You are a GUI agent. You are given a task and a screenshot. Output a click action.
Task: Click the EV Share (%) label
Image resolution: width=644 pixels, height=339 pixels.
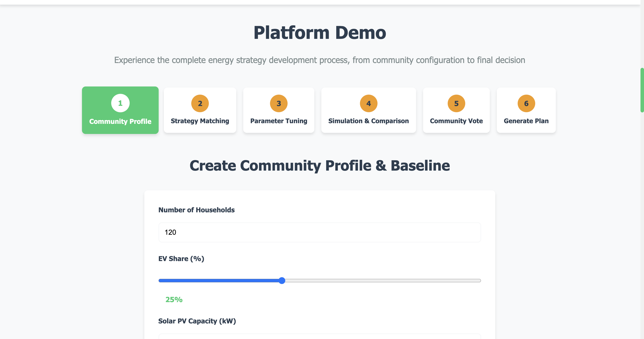[x=181, y=259]
